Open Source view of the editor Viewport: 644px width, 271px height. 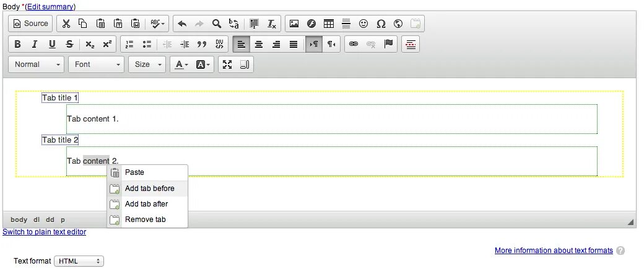tap(31, 24)
